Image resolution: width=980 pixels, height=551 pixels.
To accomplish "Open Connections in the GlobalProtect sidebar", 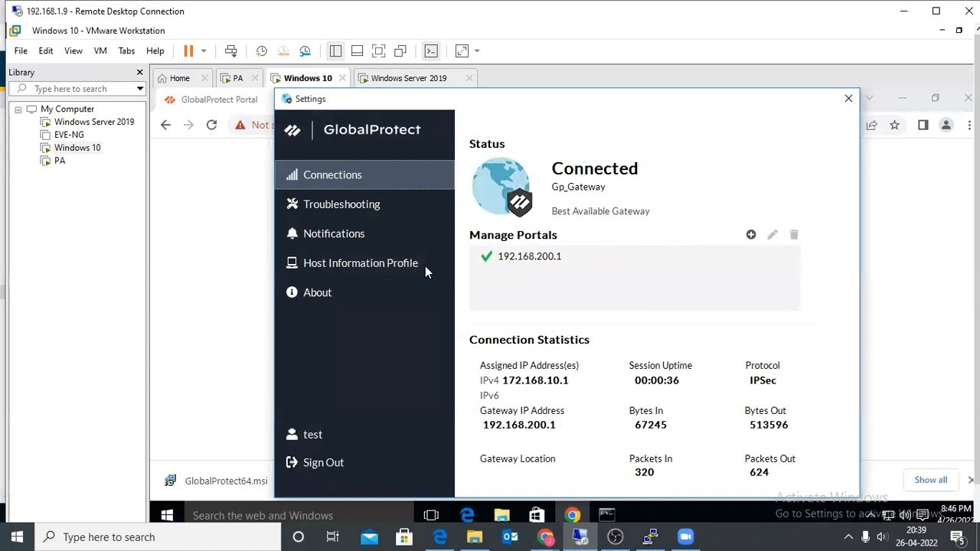I will point(364,174).
